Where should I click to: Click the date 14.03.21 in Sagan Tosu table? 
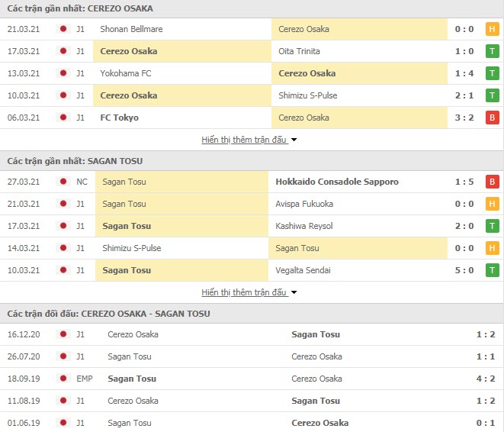point(24,248)
